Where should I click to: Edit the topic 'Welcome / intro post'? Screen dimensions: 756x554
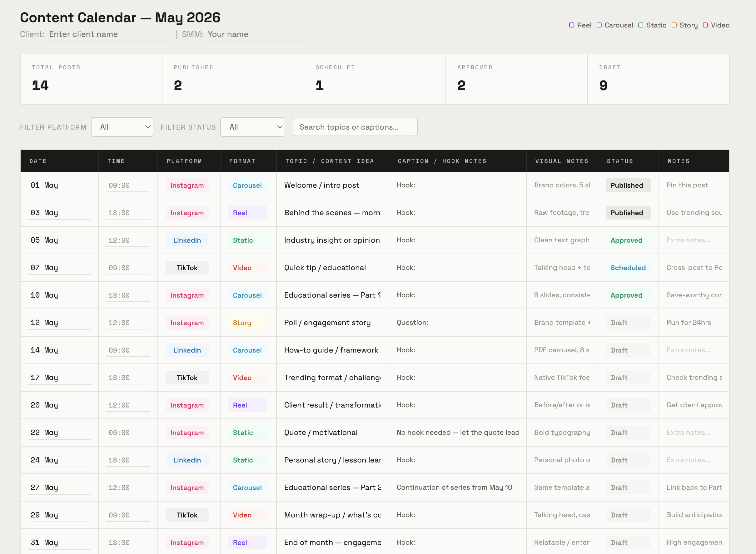pyautogui.click(x=332, y=185)
